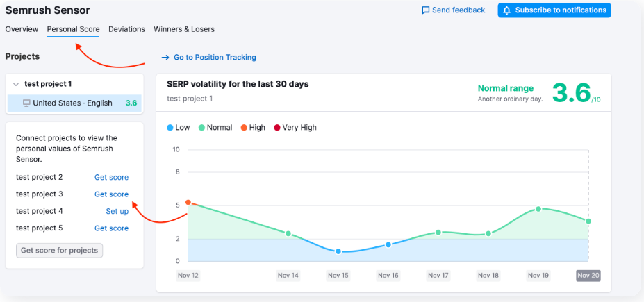Click the 3.6 score beside United States
The height and width of the screenshot is (302, 644).
point(131,103)
